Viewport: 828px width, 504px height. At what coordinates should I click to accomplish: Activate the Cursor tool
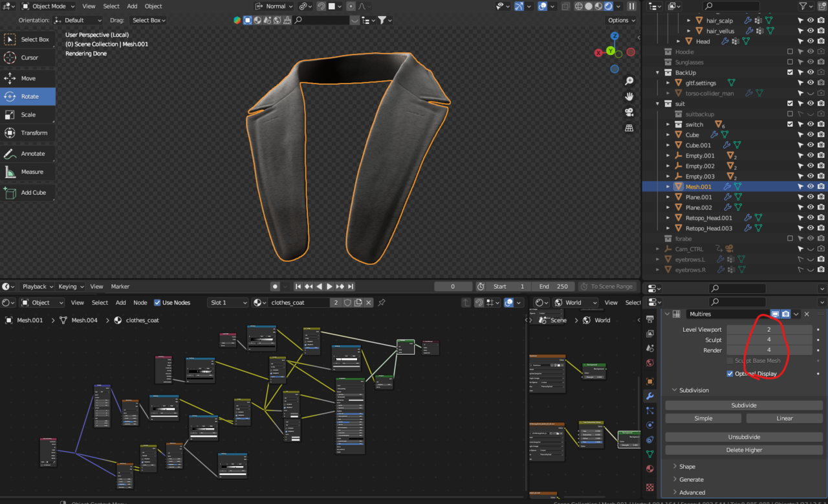point(28,58)
